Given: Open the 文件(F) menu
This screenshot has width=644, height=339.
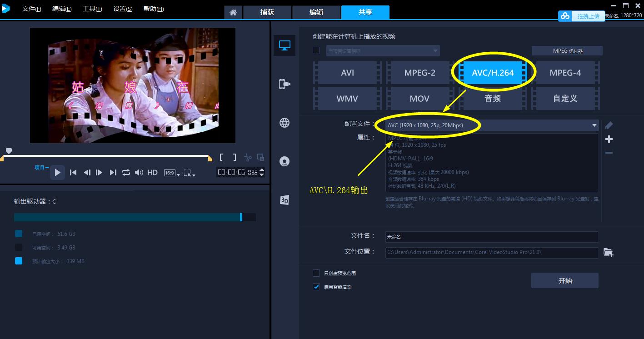Looking at the screenshot, I should (31, 9).
